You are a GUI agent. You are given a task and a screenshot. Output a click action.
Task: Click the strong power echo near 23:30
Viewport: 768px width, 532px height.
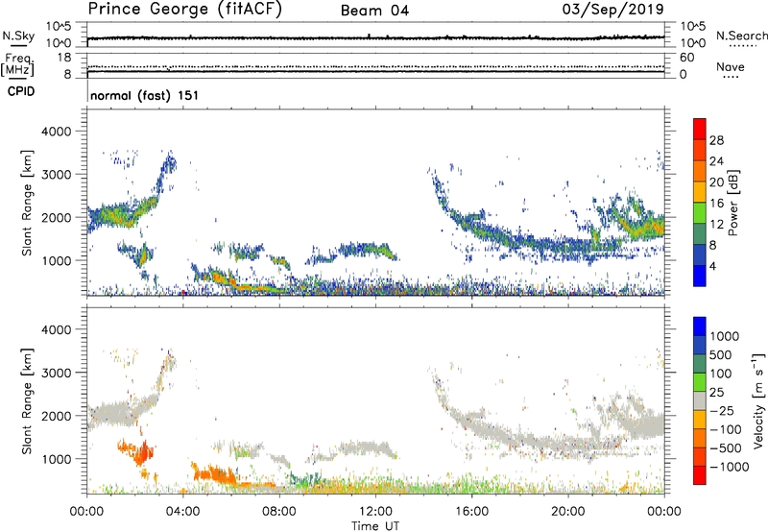(x=646, y=227)
